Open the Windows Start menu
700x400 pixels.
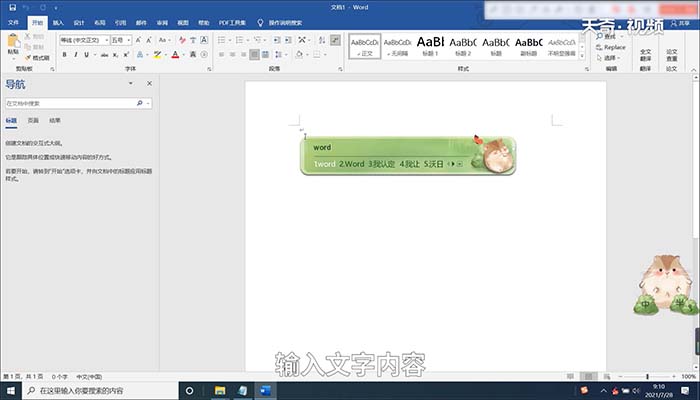[11, 391]
